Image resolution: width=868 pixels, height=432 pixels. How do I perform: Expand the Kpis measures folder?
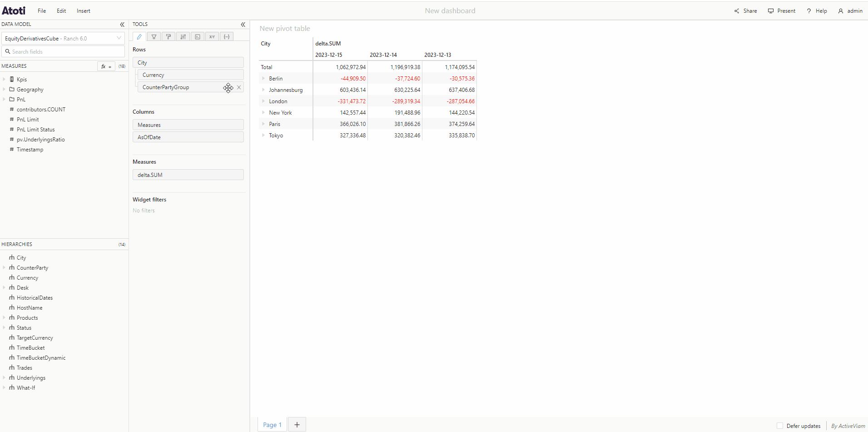point(4,79)
